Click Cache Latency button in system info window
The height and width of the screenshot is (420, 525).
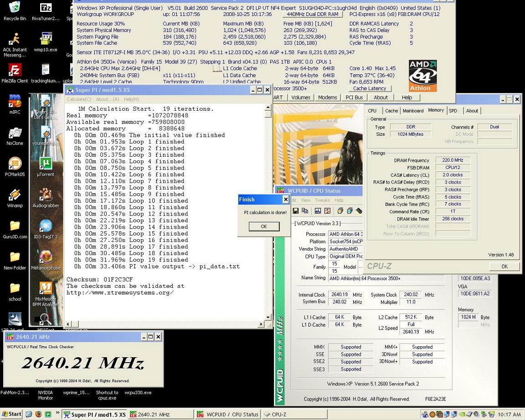tap(370, 88)
